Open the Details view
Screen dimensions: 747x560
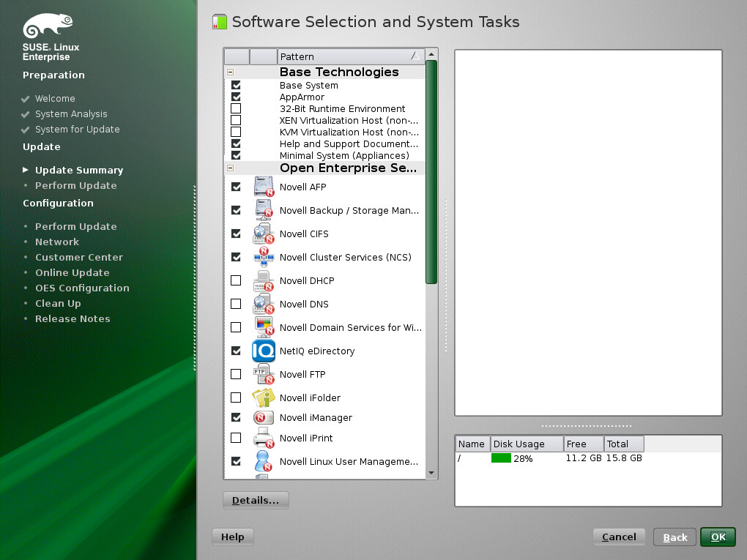pos(256,501)
